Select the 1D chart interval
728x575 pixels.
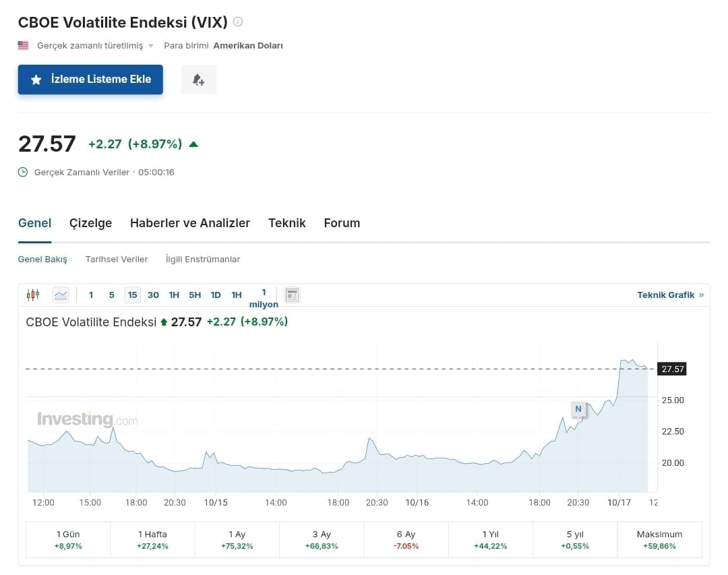[216, 295]
